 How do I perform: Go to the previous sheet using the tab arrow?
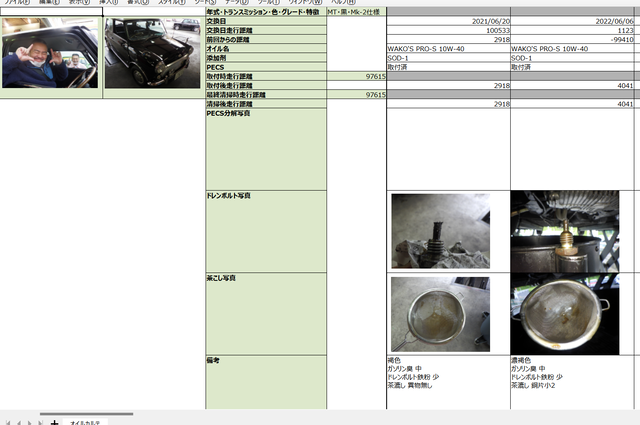tap(19, 423)
